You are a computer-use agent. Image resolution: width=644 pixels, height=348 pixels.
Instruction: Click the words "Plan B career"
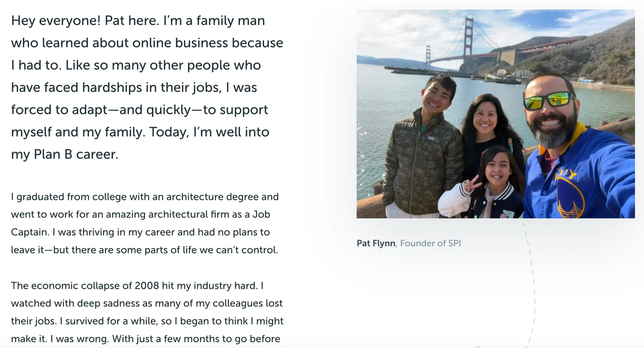tap(76, 154)
